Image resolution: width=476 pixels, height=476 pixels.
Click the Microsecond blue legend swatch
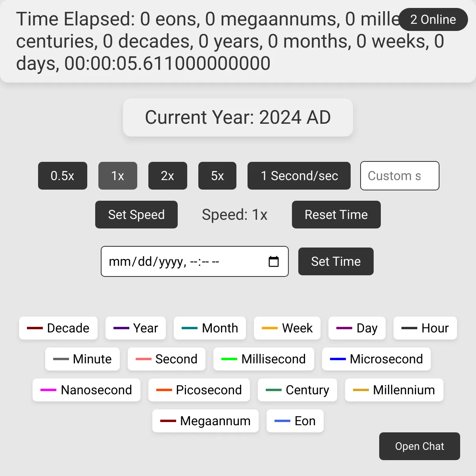tap(338, 359)
